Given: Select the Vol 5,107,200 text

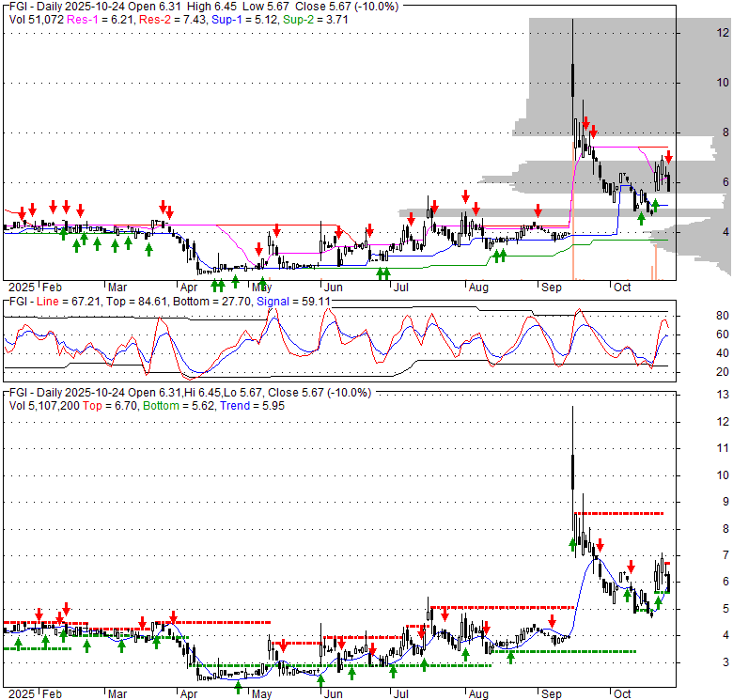Looking at the screenshot, I should (x=44, y=406).
